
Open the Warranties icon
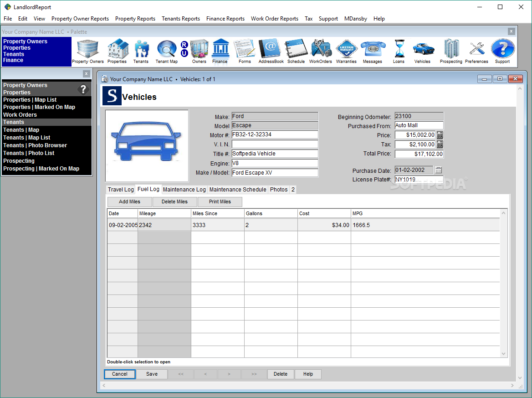(x=347, y=51)
